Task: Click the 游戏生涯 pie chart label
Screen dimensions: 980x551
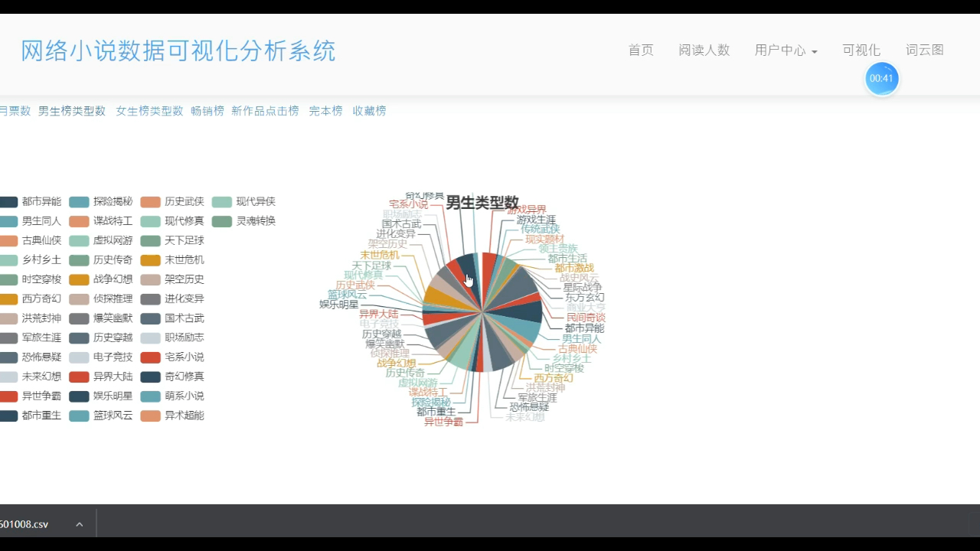Action: click(536, 220)
